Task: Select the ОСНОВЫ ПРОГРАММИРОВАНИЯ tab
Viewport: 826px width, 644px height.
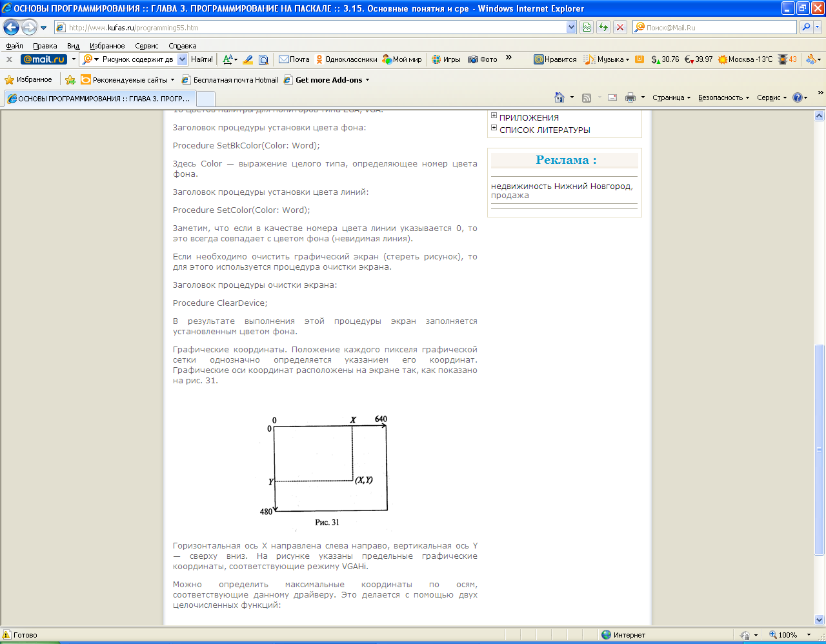Action: click(99, 99)
